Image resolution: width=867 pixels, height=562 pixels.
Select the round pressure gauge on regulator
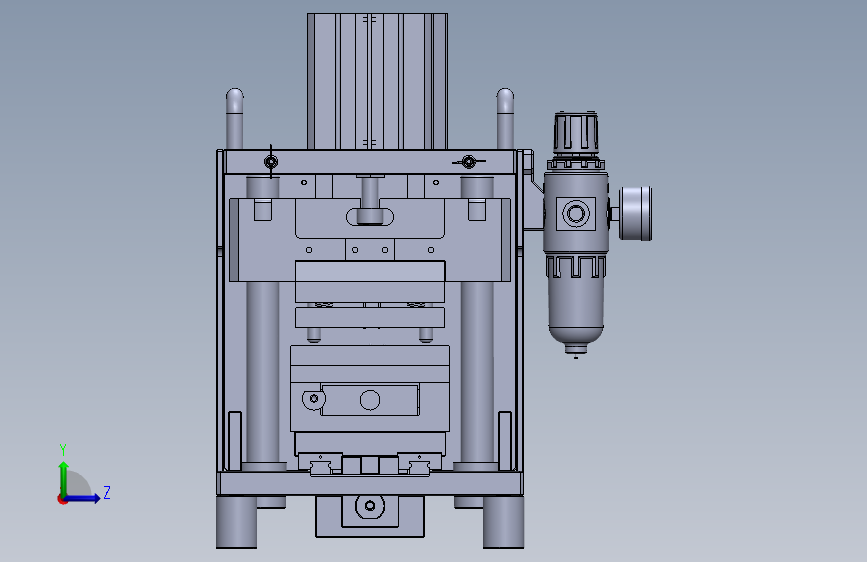[635, 214]
